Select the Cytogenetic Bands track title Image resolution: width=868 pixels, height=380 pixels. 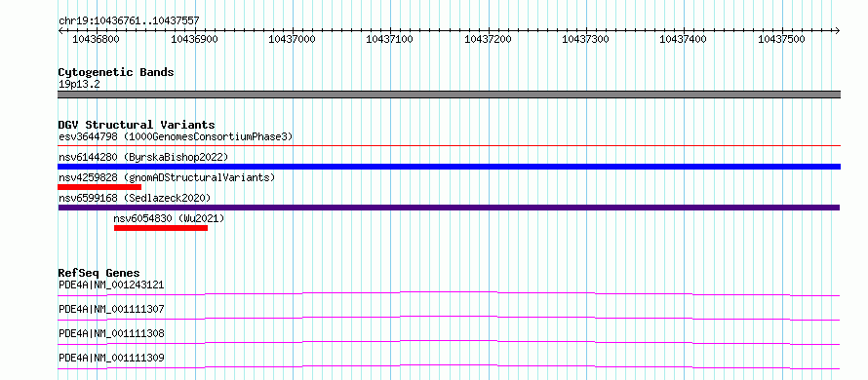[x=116, y=72]
